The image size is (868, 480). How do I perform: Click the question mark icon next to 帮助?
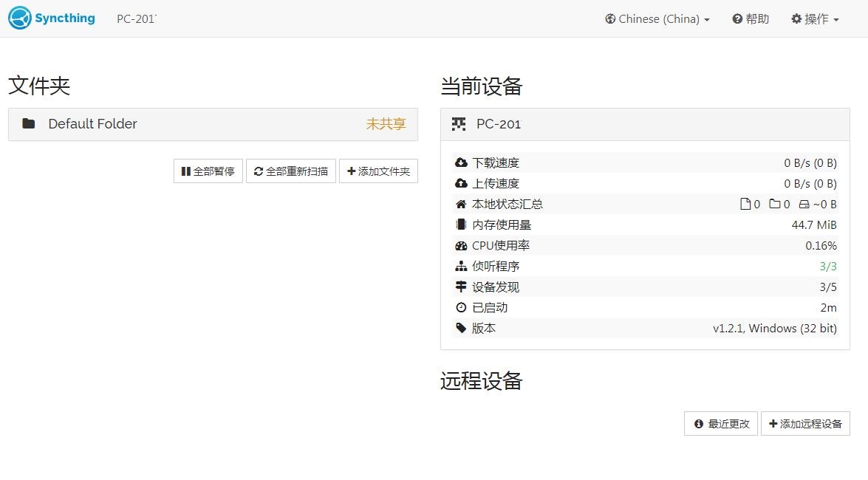click(x=737, y=18)
